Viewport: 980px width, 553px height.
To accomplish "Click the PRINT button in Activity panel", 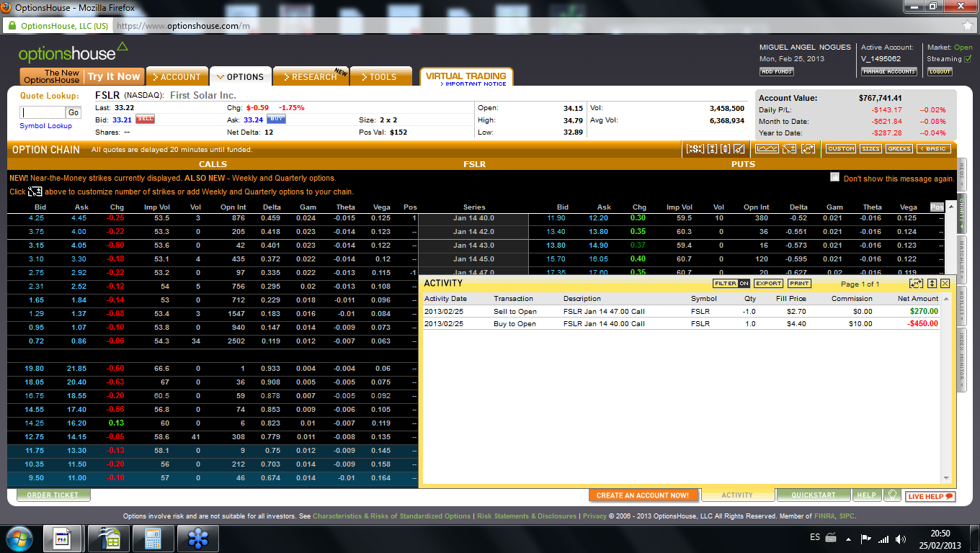I will pyautogui.click(x=799, y=284).
